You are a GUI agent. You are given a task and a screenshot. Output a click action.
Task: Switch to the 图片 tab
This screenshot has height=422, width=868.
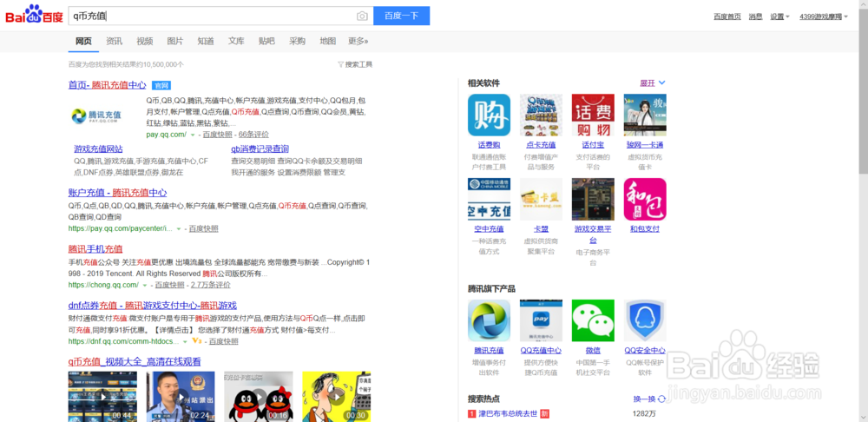coord(175,41)
